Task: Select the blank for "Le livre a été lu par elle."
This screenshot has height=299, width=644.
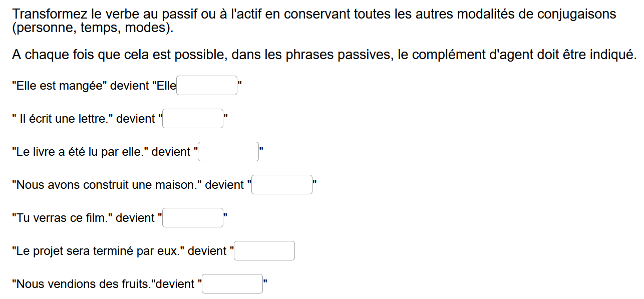Action: (228, 152)
